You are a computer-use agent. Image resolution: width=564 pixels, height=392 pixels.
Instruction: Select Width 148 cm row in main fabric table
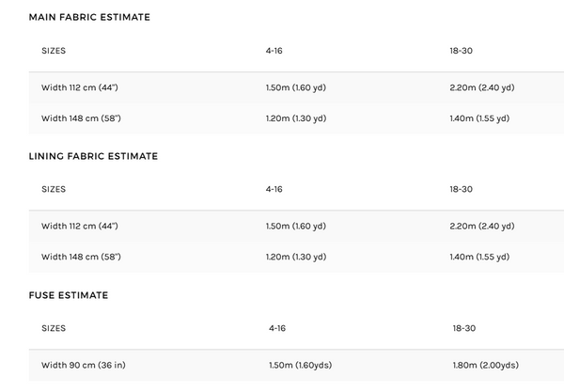(296, 118)
